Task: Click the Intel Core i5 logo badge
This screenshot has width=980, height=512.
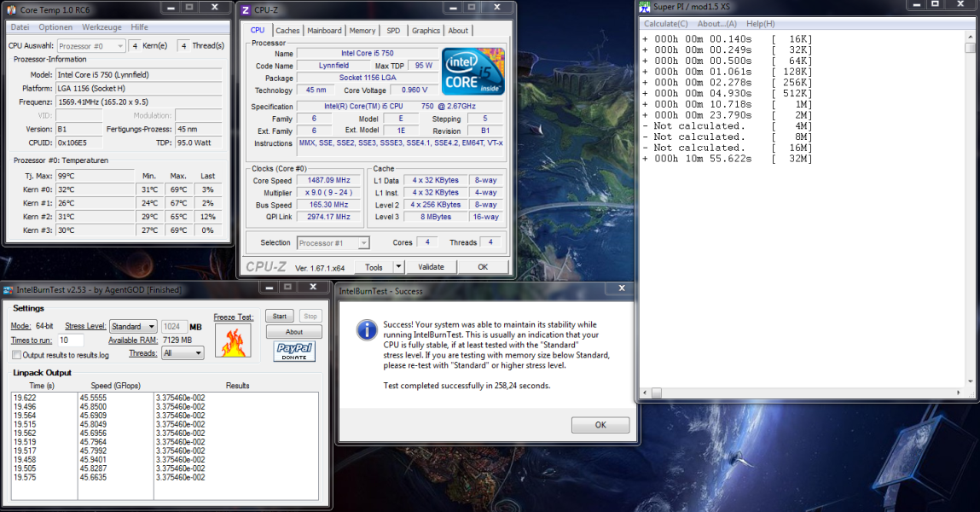Action: 473,72
